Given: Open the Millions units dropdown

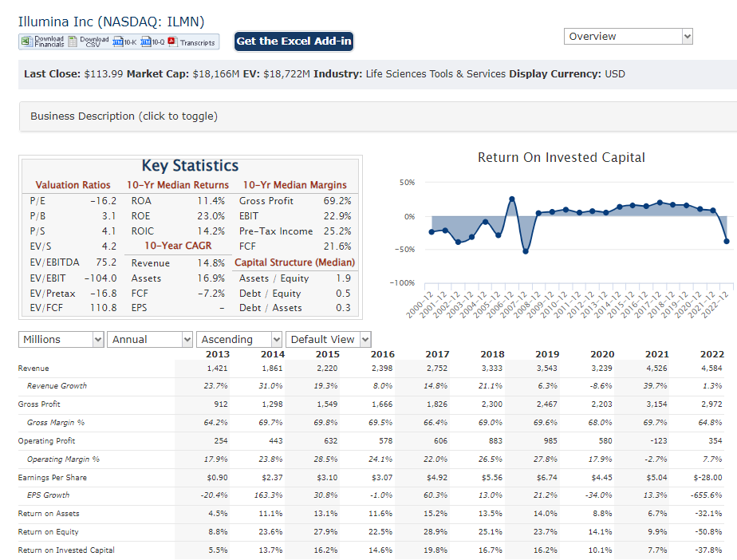Looking at the screenshot, I should [x=61, y=340].
